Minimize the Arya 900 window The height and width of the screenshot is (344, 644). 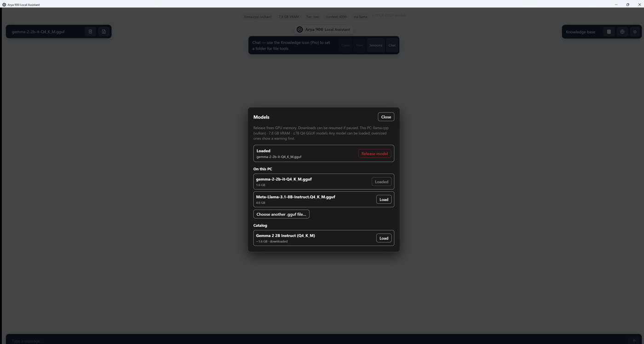[616, 5]
